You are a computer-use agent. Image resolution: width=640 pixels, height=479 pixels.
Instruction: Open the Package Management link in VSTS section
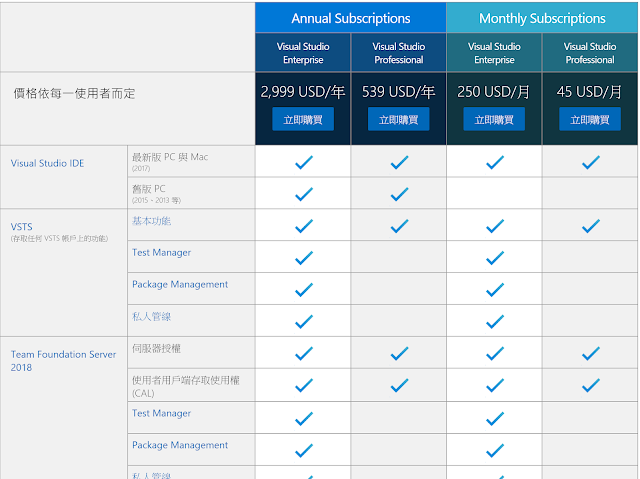[x=180, y=284]
